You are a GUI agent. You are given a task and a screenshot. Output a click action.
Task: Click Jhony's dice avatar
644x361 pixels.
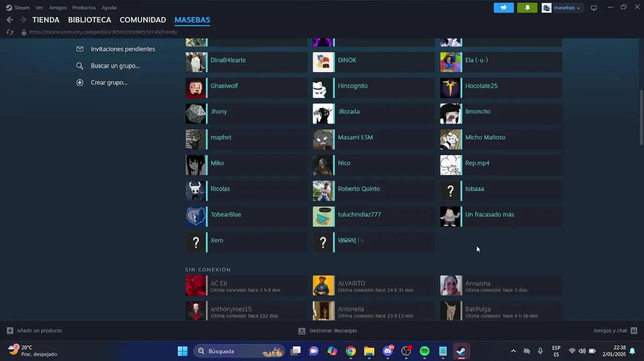click(x=196, y=114)
